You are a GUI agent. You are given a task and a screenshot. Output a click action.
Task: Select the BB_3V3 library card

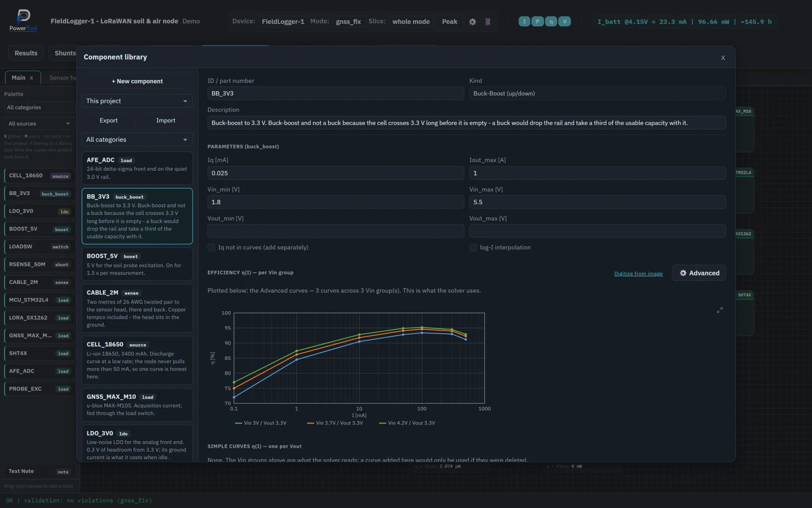click(137, 216)
